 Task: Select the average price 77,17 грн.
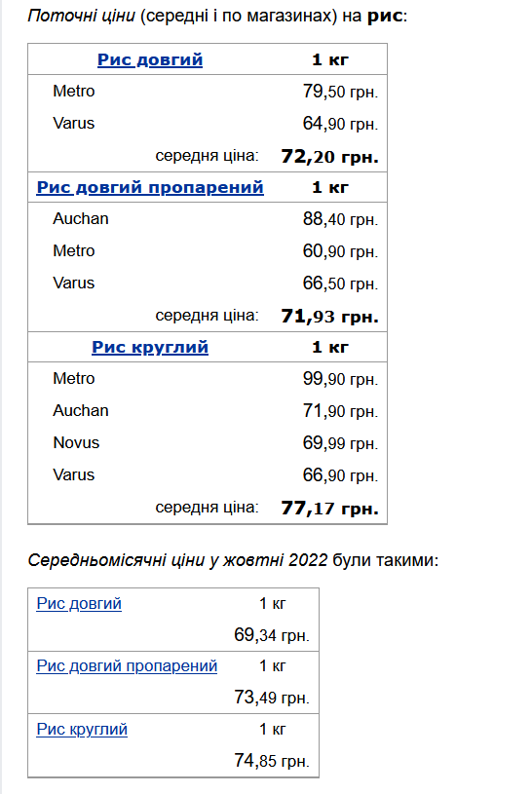[330, 508]
